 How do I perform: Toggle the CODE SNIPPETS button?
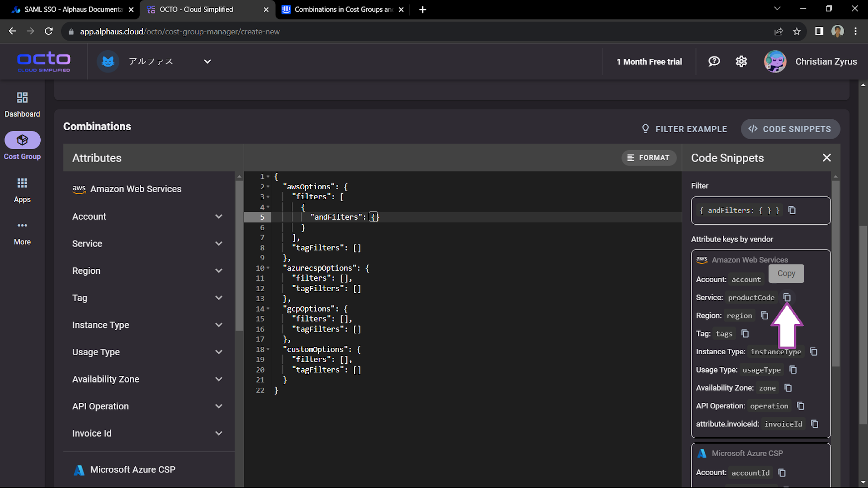[790, 129]
